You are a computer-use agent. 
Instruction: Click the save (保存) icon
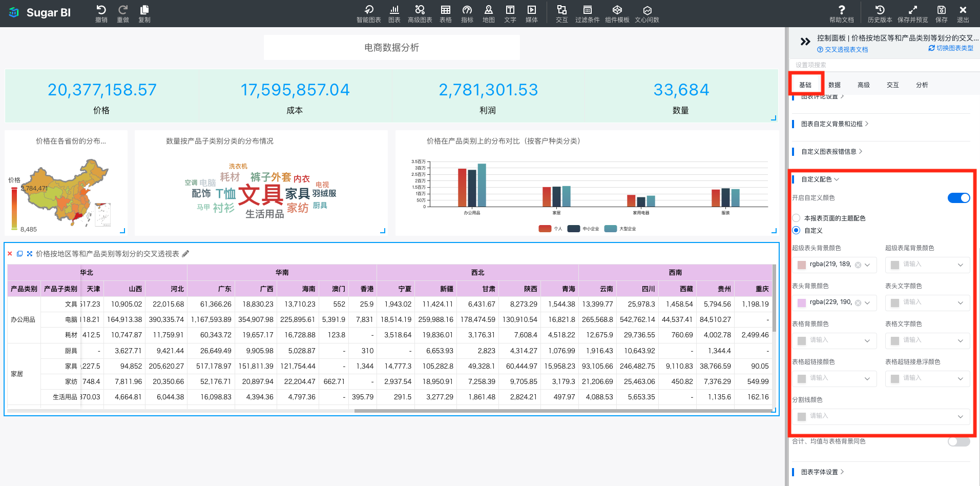(942, 14)
